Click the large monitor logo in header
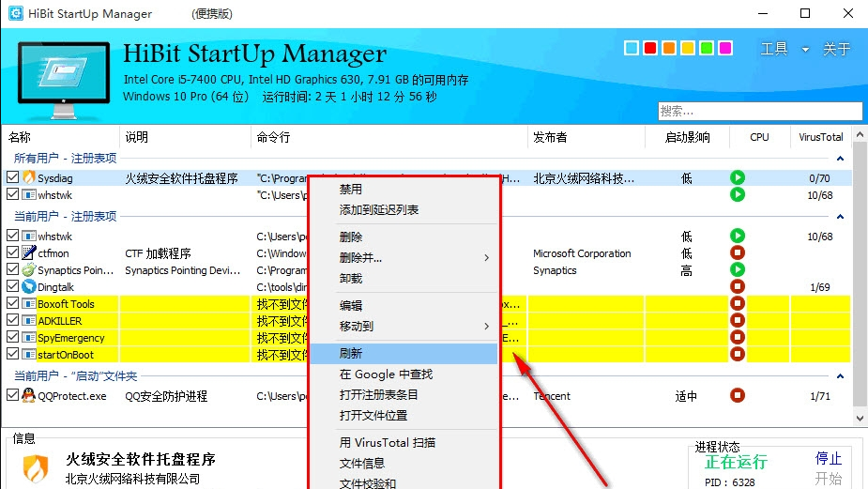The width and height of the screenshot is (868, 489). click(64, 79)
